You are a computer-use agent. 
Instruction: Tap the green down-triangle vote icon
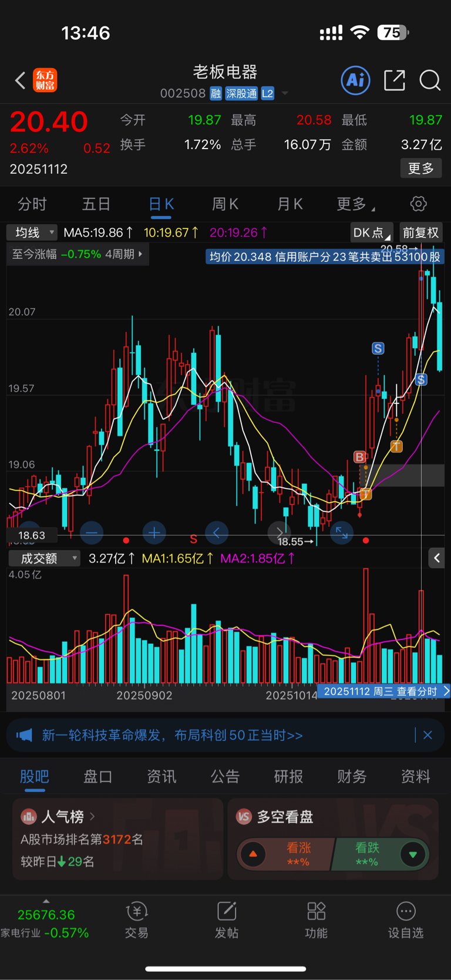coord(413,854)
